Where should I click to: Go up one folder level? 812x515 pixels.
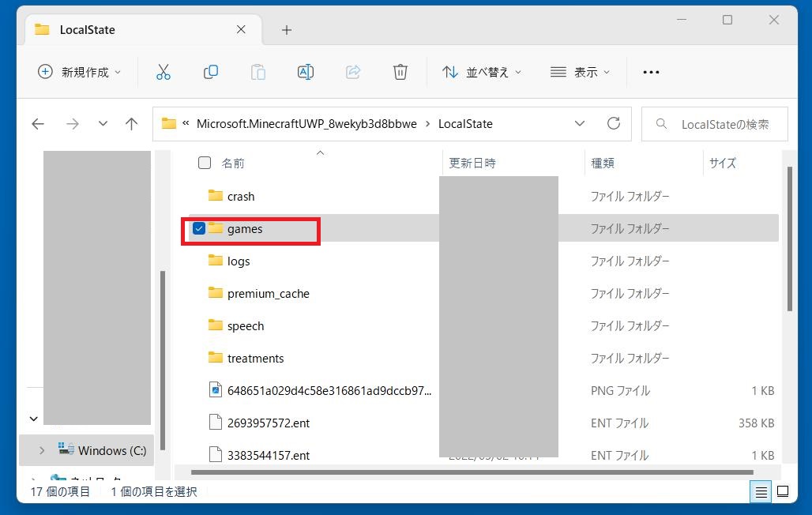pos(132,124)
